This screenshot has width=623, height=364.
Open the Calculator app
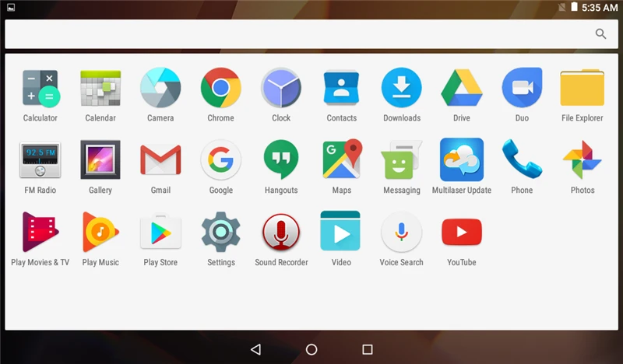point(40,88)
